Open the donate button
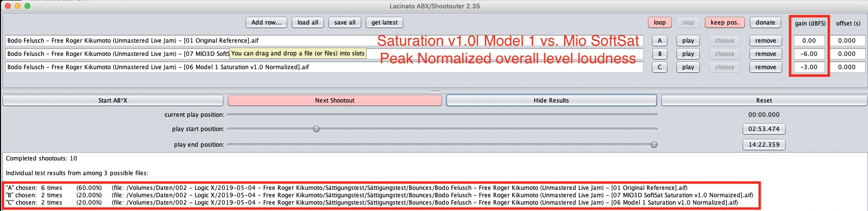 (765, 23)
